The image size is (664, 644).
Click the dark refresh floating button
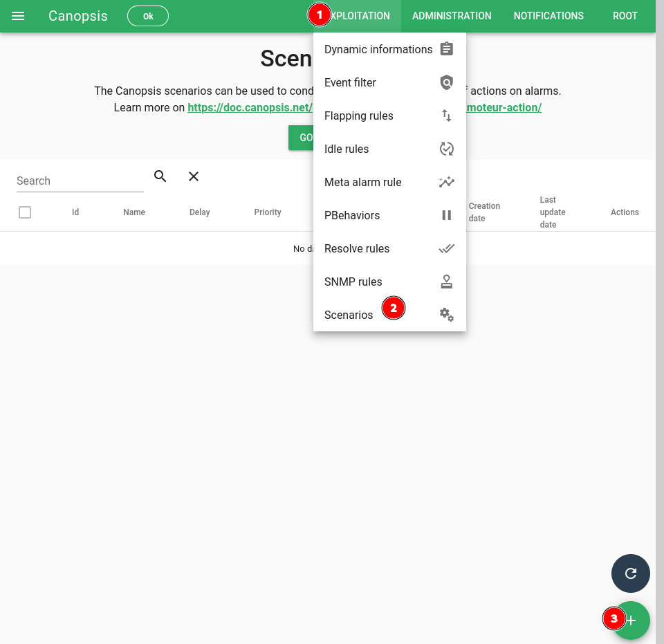631,573
